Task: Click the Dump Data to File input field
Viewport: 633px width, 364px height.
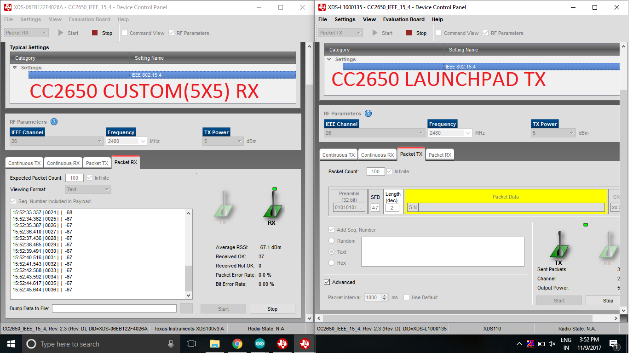Action: pos(114,308)
